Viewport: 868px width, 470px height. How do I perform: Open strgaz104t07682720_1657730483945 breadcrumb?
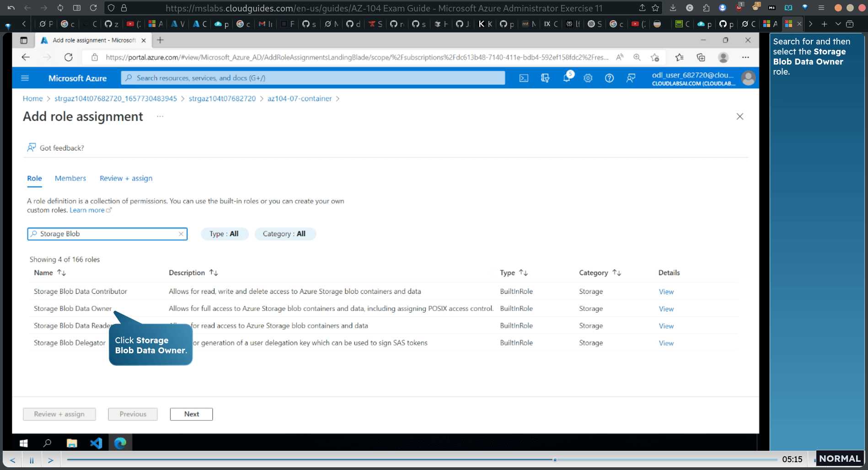(116, 98)
